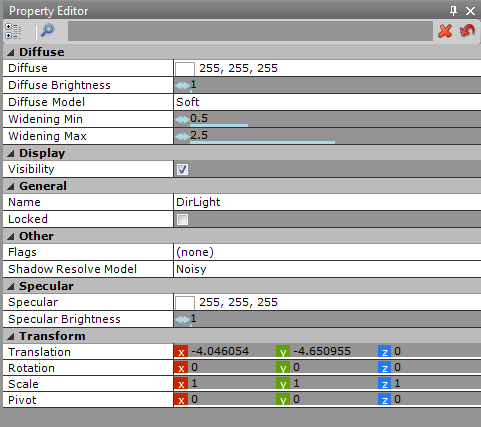Open the Diffuse Model Soft dropdown
The width and height of the screenshot is (481, 427).
tap(327, 102)
